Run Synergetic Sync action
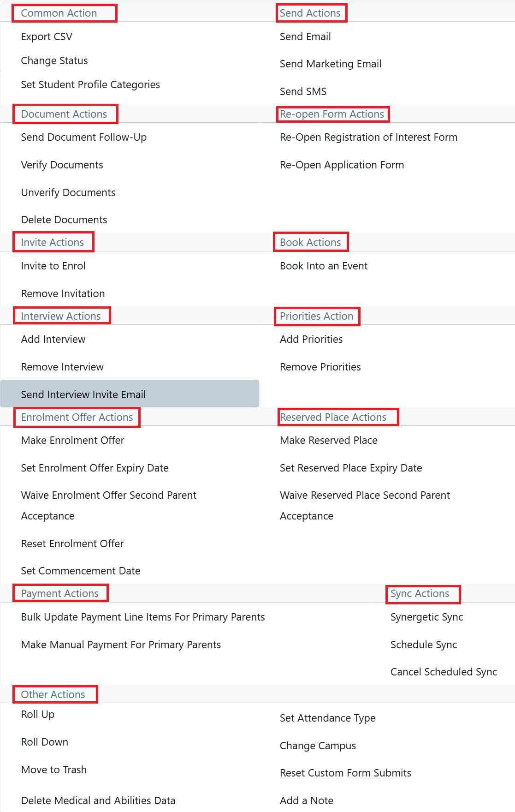 point(426,617)
